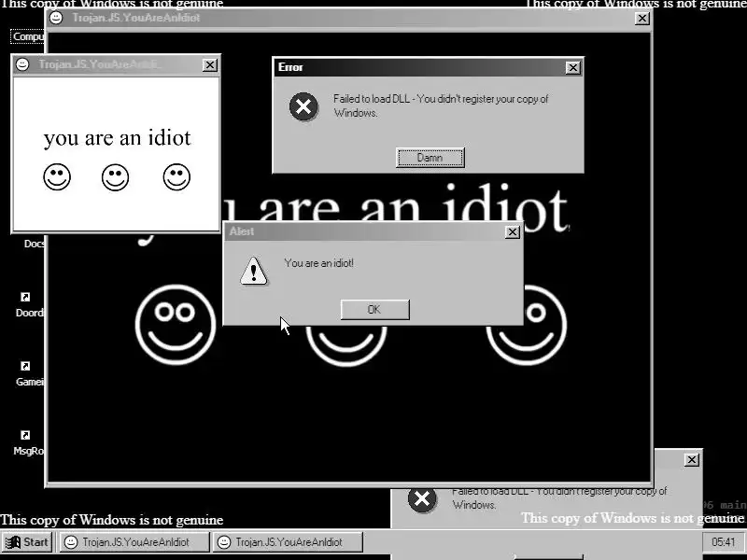Viewport: 747px width, 560px height.
Task: Close the partially hidden error dialog at bottom right
Action: point(691,460)
